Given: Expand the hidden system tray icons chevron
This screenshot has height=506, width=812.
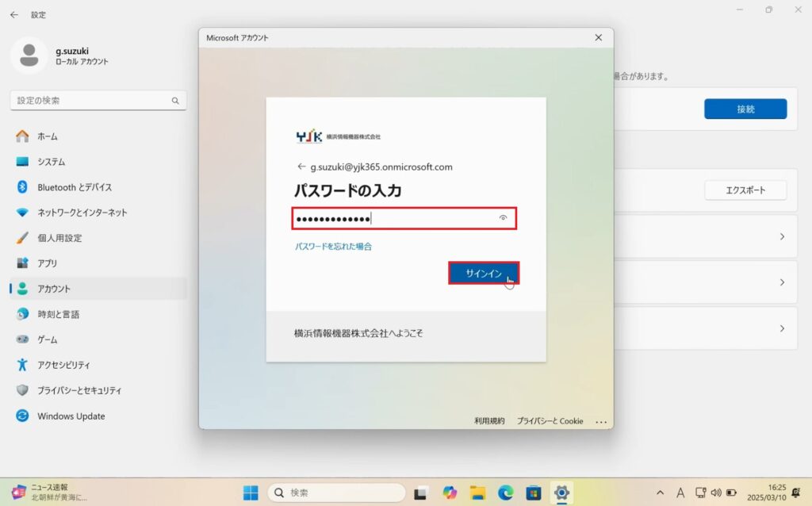Looking at the screenshot, I should pyautogui.click(x=660, y=493).
